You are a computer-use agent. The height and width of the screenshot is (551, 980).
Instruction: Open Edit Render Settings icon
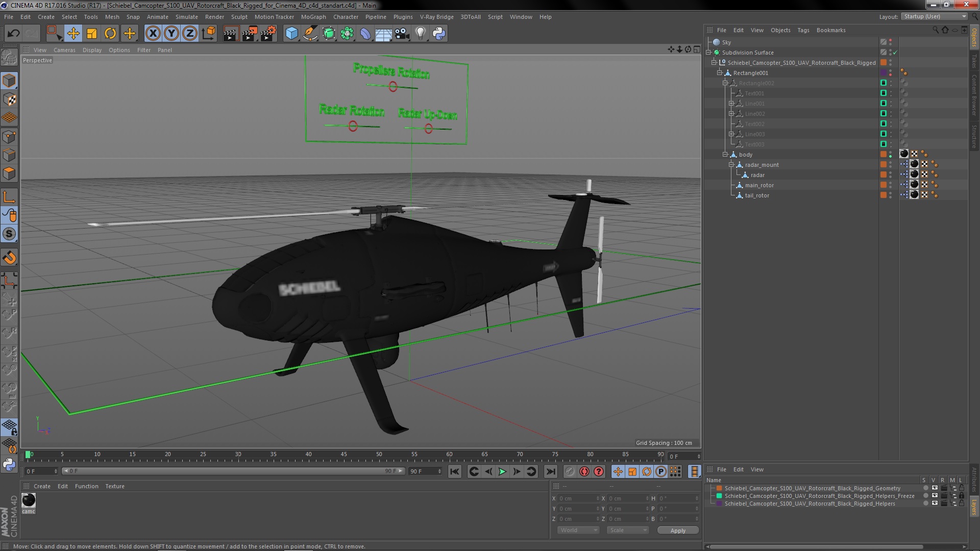[x=268, y=34]
